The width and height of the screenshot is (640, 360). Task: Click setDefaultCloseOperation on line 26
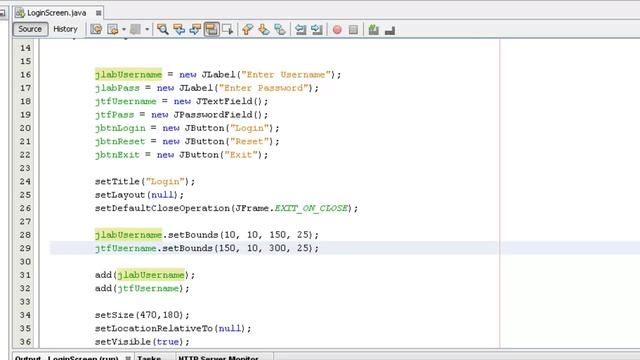click(x=162, y=208)
